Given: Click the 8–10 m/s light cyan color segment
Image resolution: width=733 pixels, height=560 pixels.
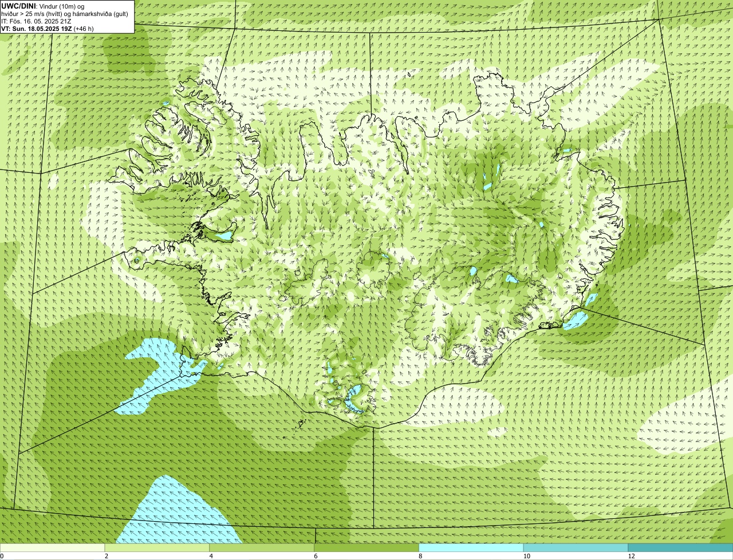Looking at the screenshot, I should [x=471, y=548].
